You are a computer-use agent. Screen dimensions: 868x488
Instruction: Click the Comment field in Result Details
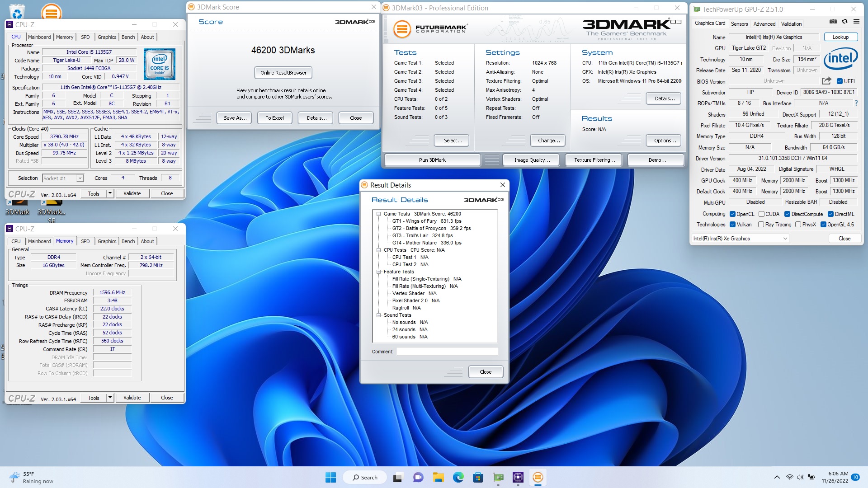(x=447, y=352)
